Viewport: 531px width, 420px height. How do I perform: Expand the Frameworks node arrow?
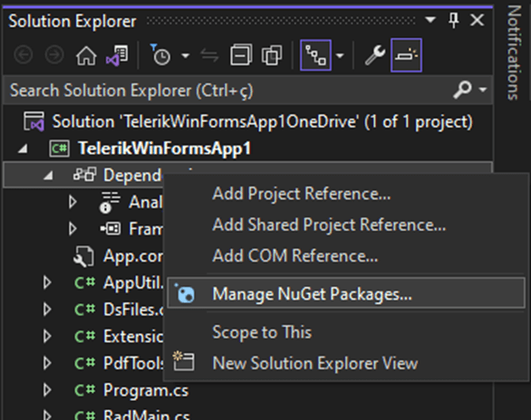click(72, 229)
